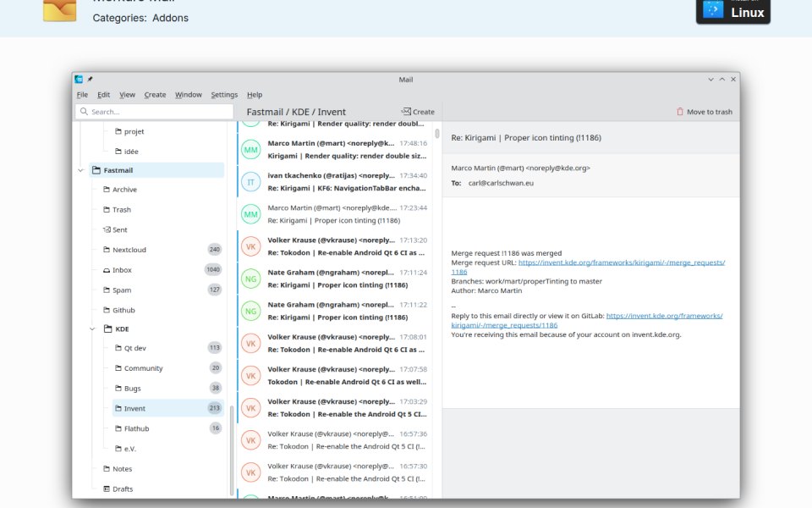Open the View menu
This screenshot has width=812, height=508.
pos(127,95)
